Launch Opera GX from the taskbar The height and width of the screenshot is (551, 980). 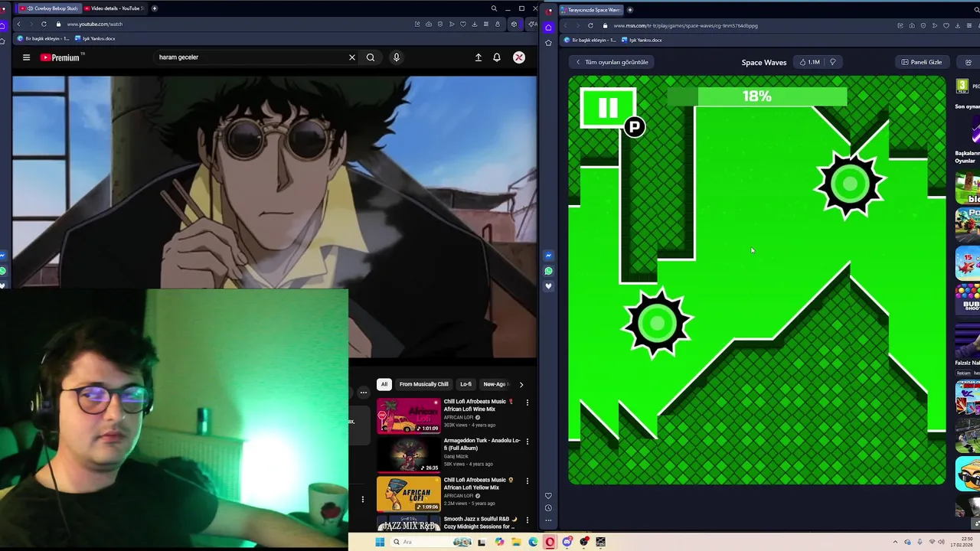(x=550, y=542)
